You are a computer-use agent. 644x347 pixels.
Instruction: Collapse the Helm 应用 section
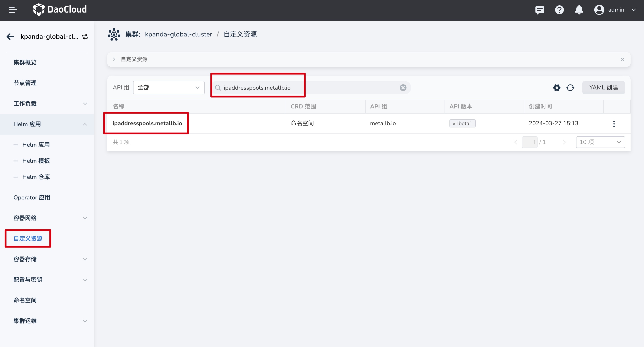85,124
